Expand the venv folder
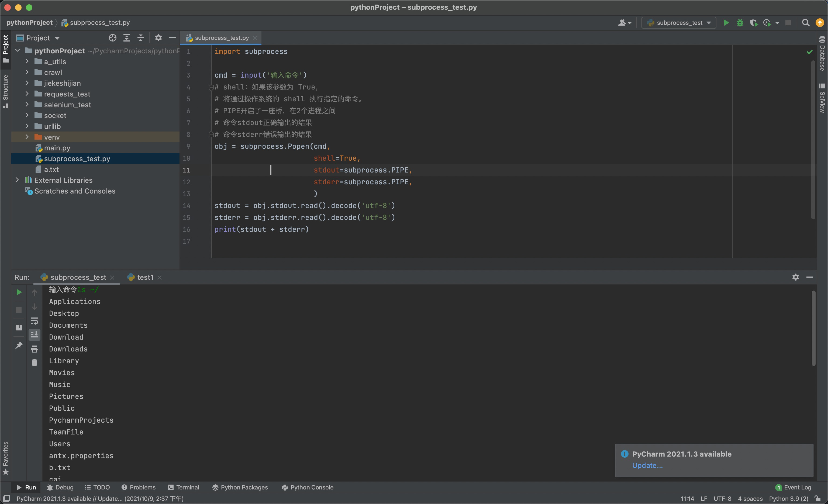Image resolution: width=828 pixels, height=504 pixels. tap(27, 137)
